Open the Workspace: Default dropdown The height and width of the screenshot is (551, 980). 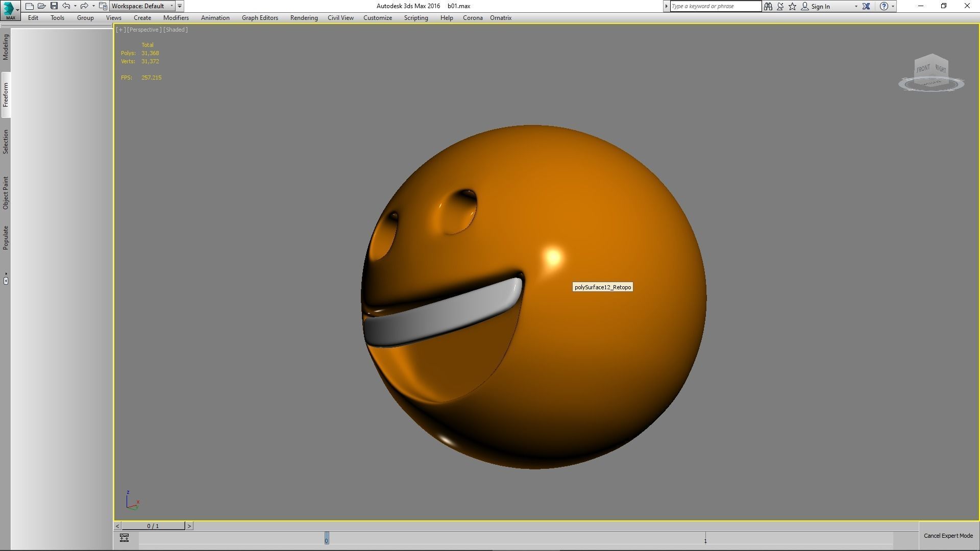[x=142, y=6]
